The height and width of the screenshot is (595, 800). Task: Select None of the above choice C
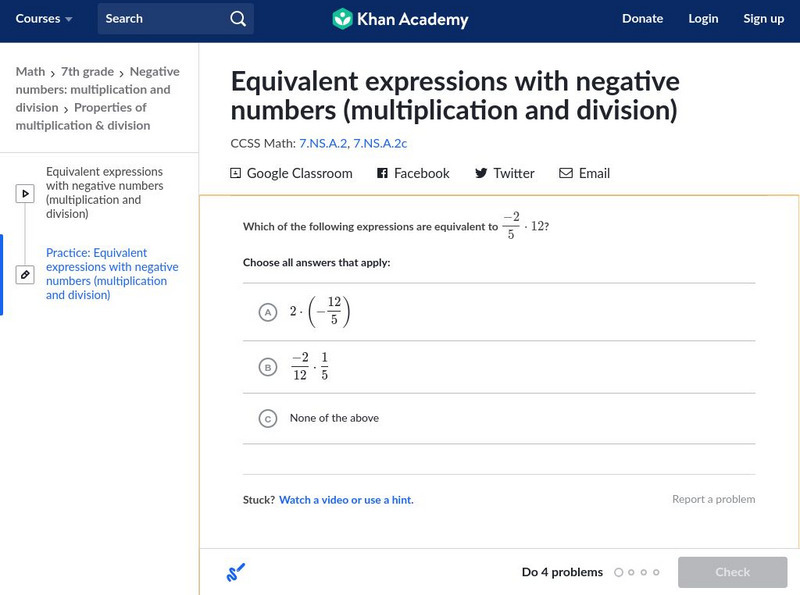pyautogui.click(x=267, y=418)
